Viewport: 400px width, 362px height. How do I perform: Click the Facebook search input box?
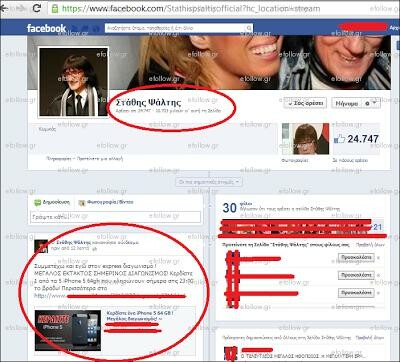pos(179,28)
